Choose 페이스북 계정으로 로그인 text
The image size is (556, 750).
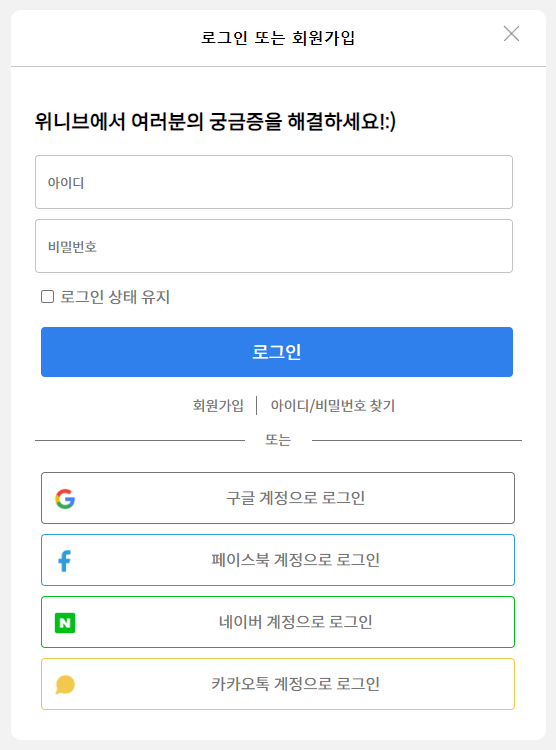pyautogui.click(x=296, y=560)
